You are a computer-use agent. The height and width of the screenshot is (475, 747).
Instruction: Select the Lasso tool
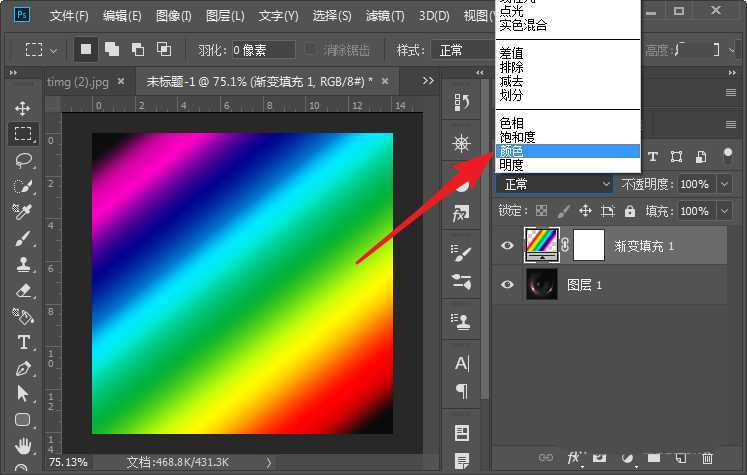(x=22, y=160)
